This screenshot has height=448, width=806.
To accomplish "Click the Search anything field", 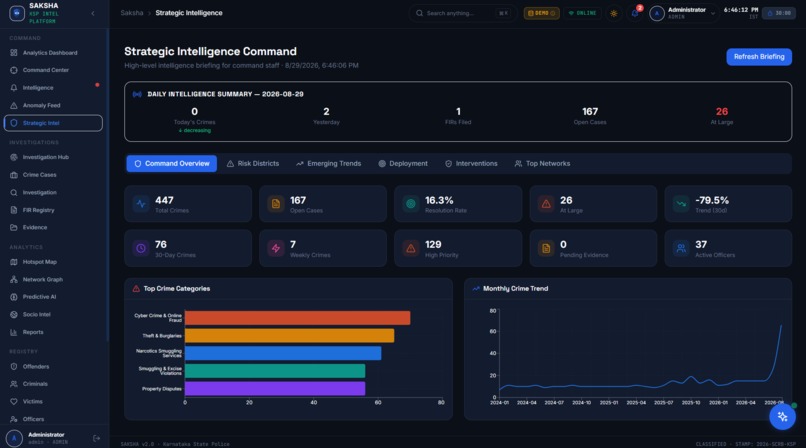I will [462, 13].
